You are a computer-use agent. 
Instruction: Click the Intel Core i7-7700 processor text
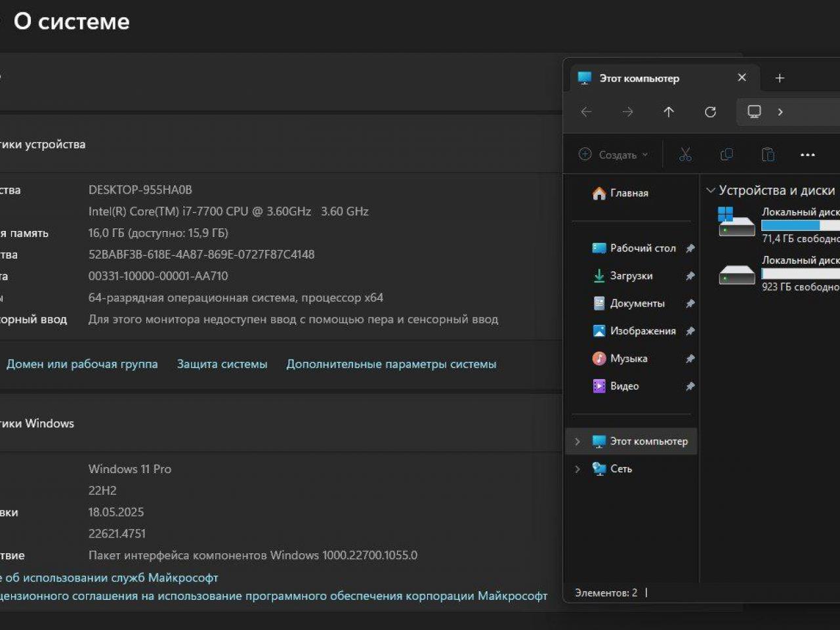tap(228, 211)
